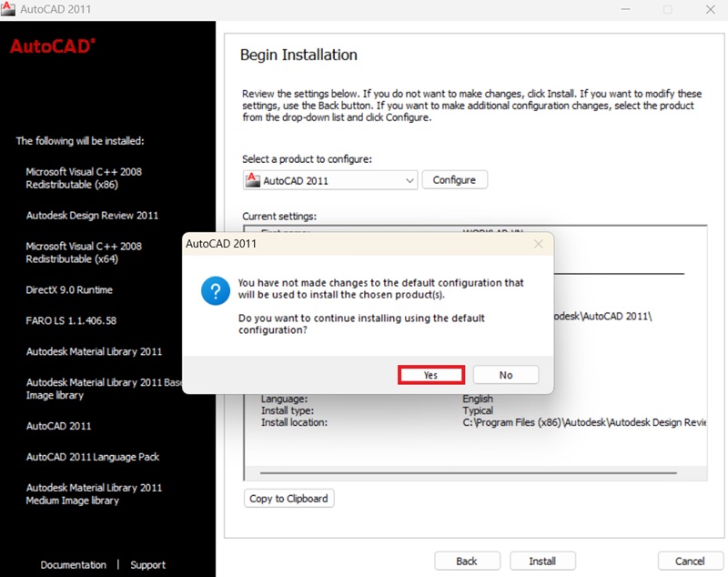Close the AutoCAD 2011 confirmation dialog
The image size is (728, 577).
click(538, 244)
